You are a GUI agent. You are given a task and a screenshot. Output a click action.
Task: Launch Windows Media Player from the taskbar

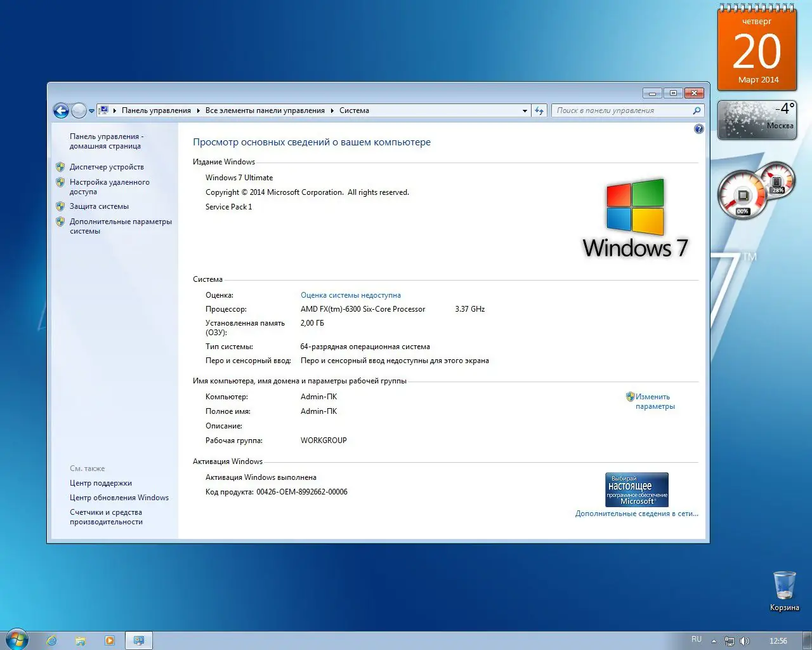110,640
